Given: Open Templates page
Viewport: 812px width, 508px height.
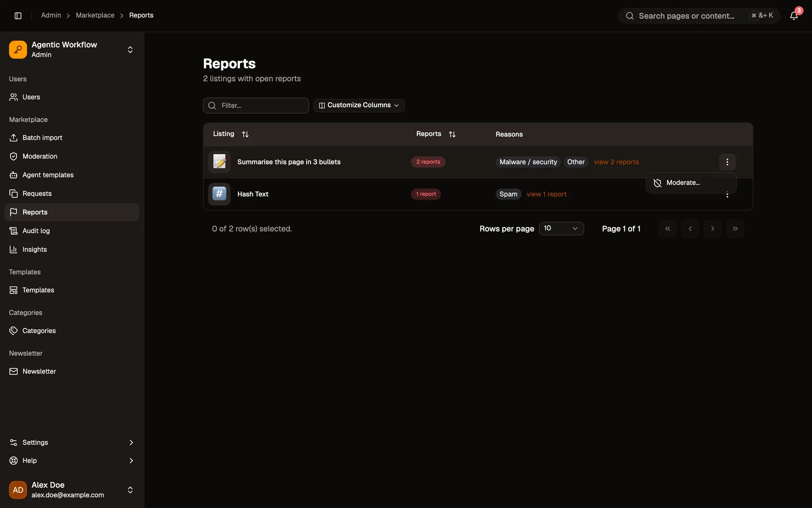Looking at the screenshot, I should (72, 290).
